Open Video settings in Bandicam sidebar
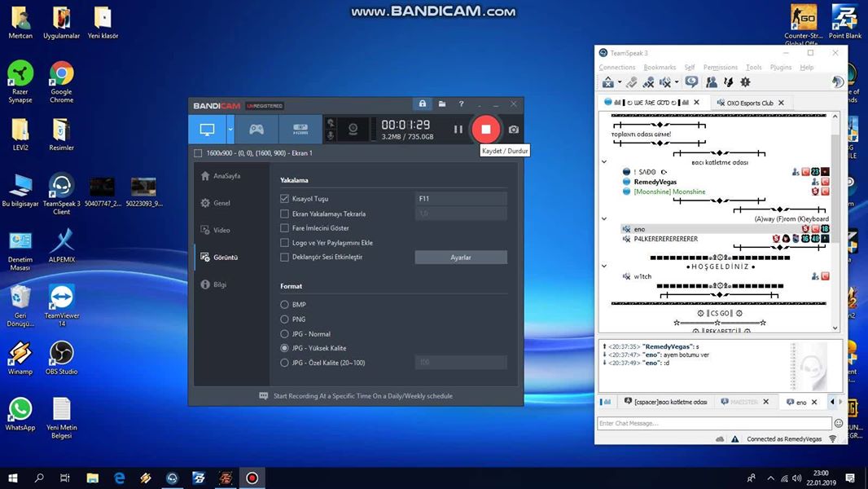Screen dimensions: 868x489 click(x=215, y=231)
